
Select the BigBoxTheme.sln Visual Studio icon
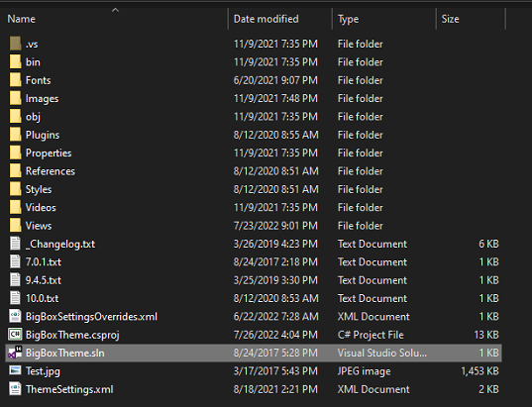[x=15, y=353]
